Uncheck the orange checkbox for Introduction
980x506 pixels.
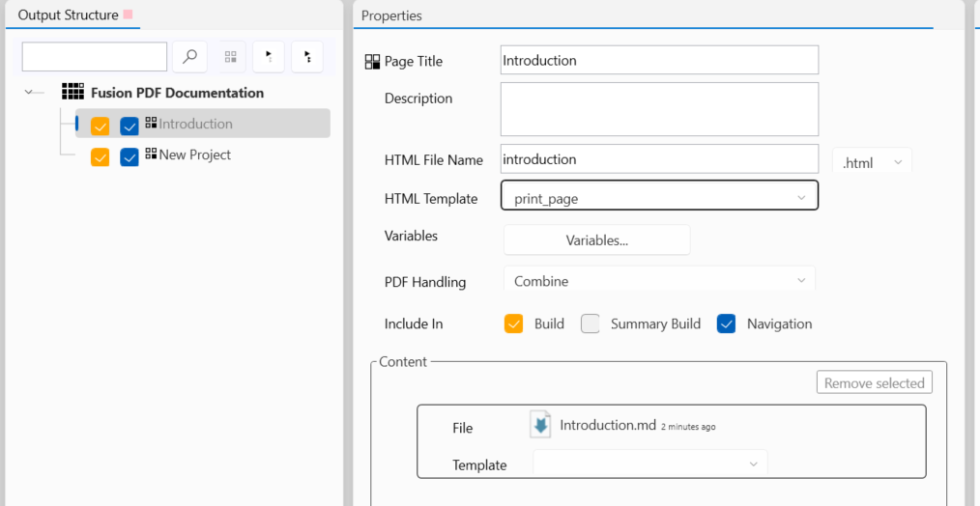[101, 126]
